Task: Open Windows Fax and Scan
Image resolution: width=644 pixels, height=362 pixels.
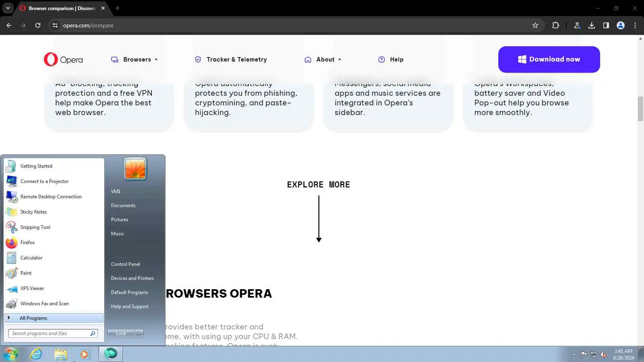Action: pos(54,304)
